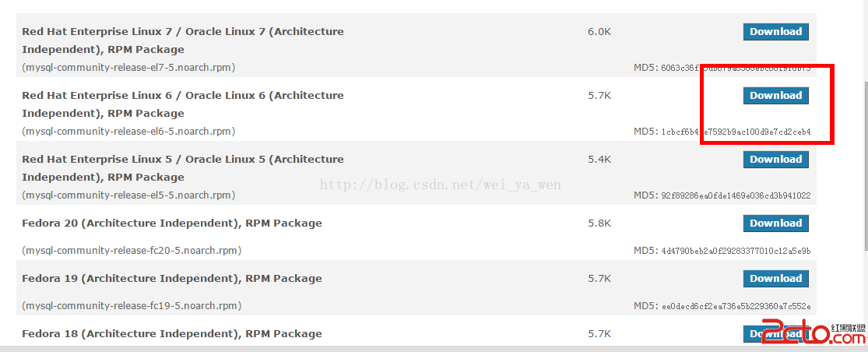
Task: Click the mysql-community-release-fc19-5.noarch.rpm filename
Action: (132, 306)
